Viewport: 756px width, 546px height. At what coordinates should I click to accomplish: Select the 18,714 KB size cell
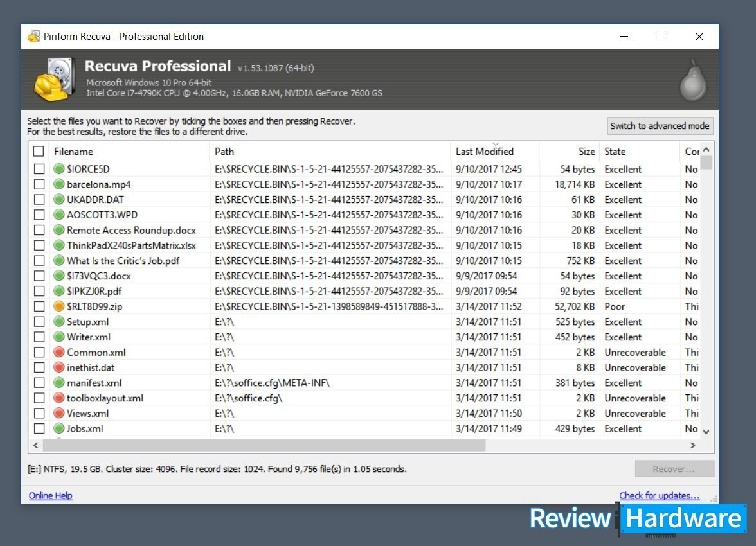(575, 184)
